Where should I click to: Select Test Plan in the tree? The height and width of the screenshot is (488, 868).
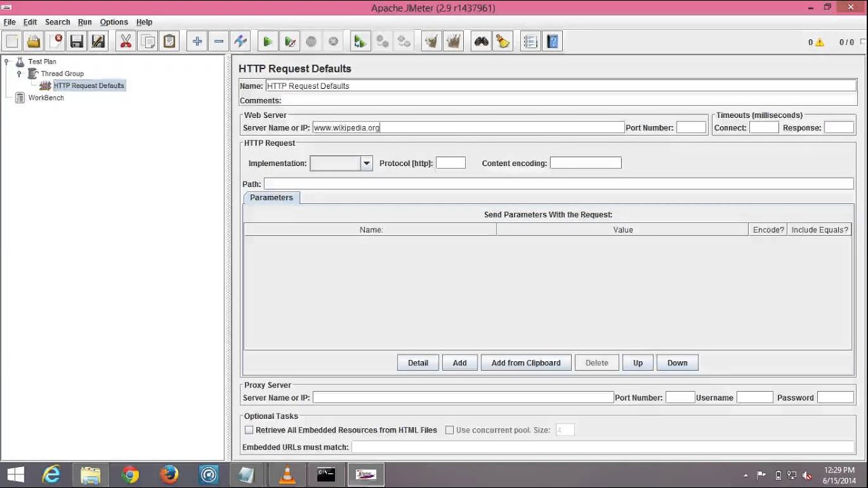(42, 62)
